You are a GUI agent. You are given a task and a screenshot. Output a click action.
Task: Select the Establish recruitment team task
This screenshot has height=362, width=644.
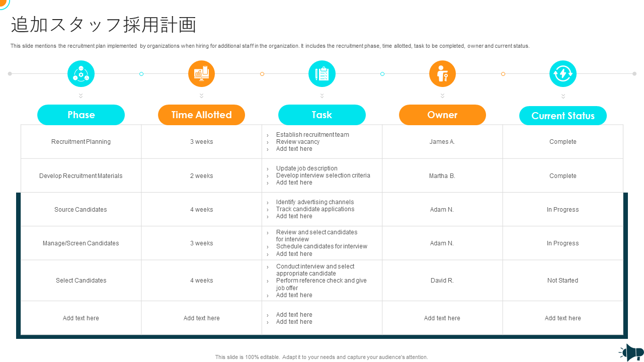(x=312, y=135)
